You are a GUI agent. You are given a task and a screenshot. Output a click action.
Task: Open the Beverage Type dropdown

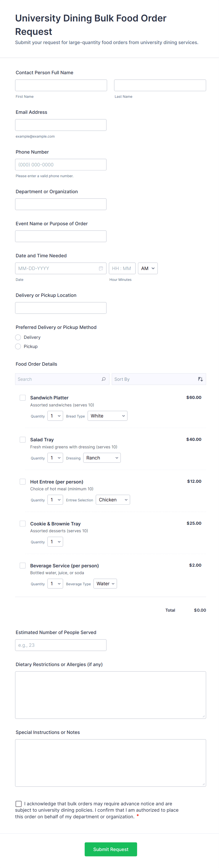click(105, 584)
